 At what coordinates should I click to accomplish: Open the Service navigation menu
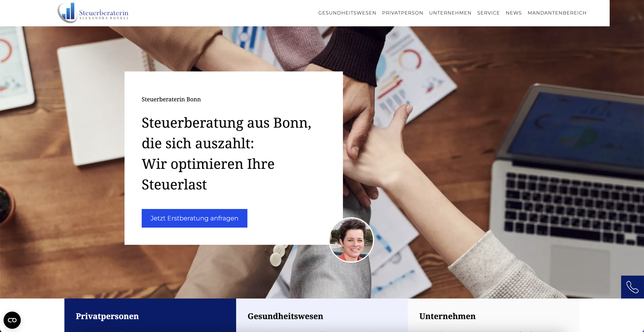[488, 13]
